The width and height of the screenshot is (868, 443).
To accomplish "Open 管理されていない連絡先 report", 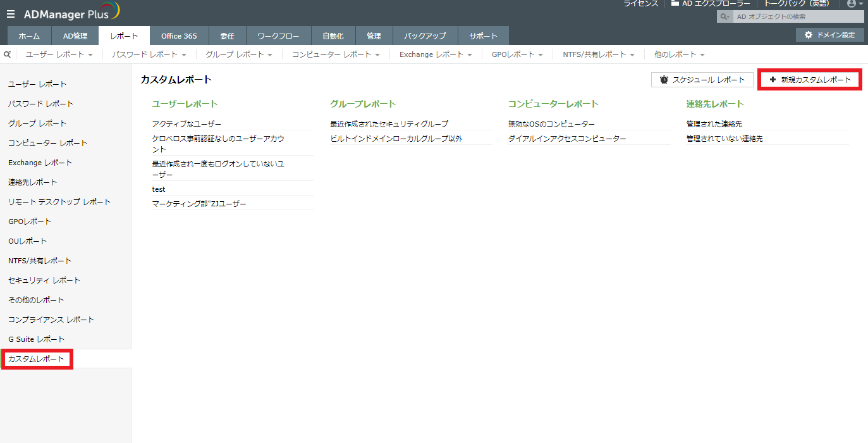I will point(724,139).
